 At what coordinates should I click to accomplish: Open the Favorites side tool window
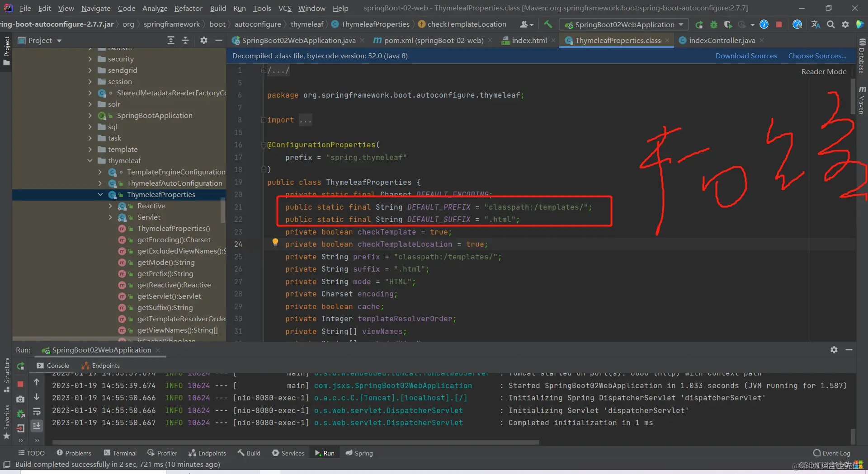click(x=7, y=422)
